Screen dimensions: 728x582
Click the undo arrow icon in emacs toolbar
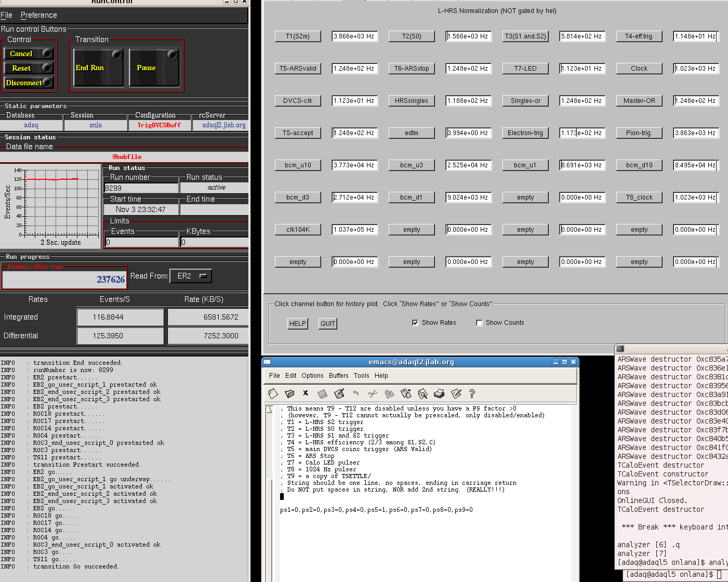click(355, 394)
